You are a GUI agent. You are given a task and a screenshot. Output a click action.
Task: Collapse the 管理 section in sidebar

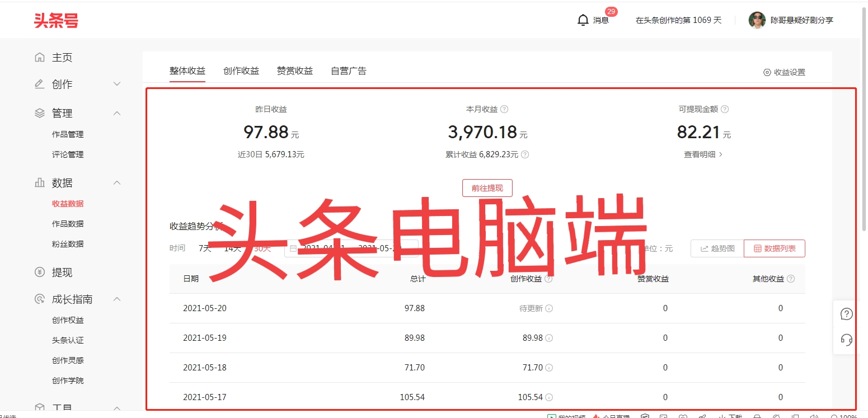coord(117,112)
